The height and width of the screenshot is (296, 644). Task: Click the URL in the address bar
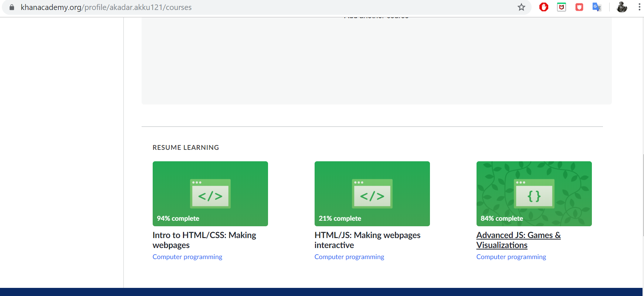[x=106, y=7]
